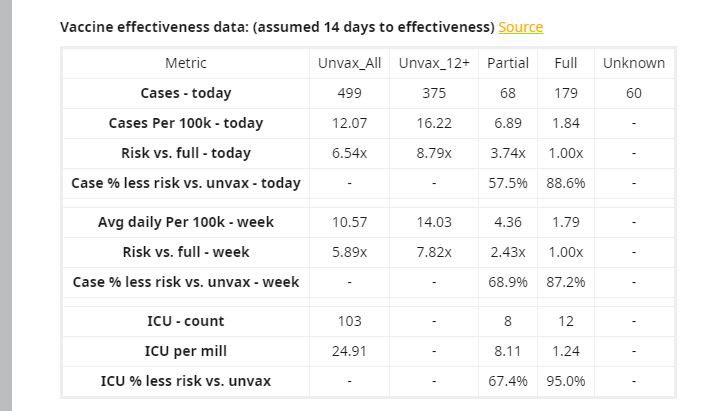
Task: Click the Full column header
Action: point(566,63)
